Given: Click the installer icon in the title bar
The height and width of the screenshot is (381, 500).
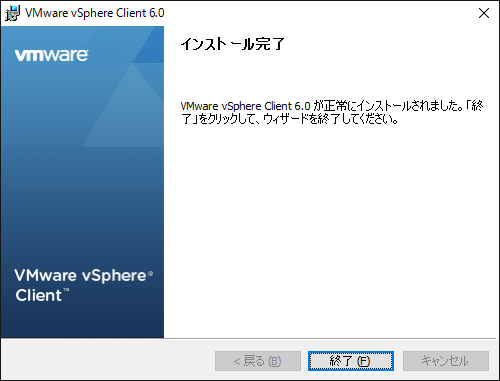Looking at the screenshot, I should coord(12,13).
